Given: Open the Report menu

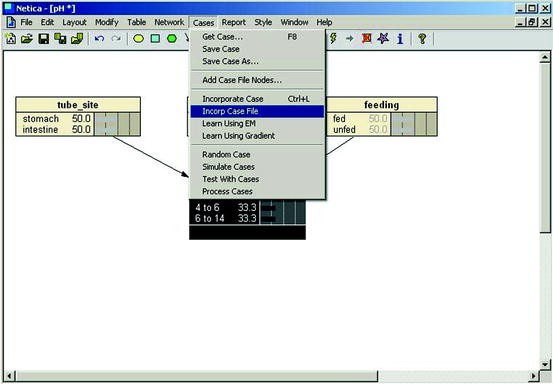Looking at the screenshot, I should [233, 22].
